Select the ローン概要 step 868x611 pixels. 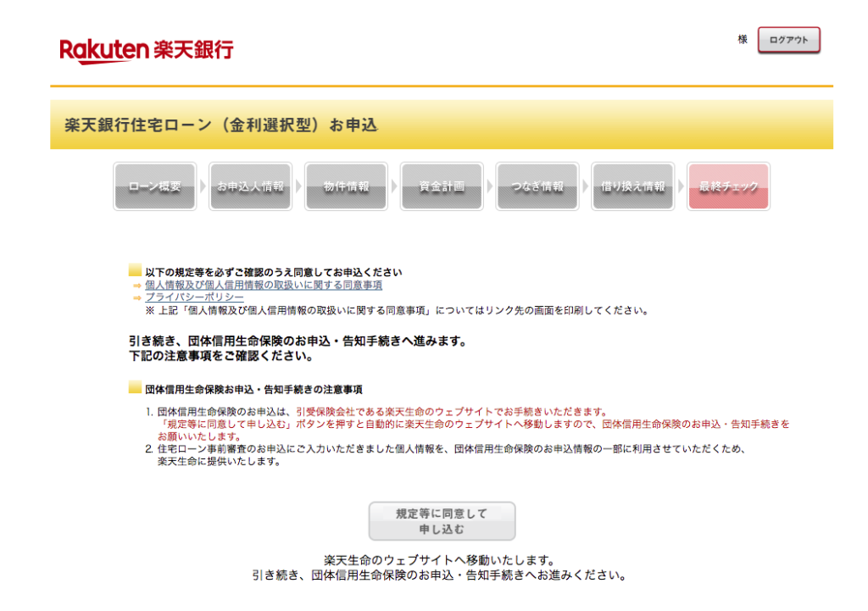(x=155, y=186)
